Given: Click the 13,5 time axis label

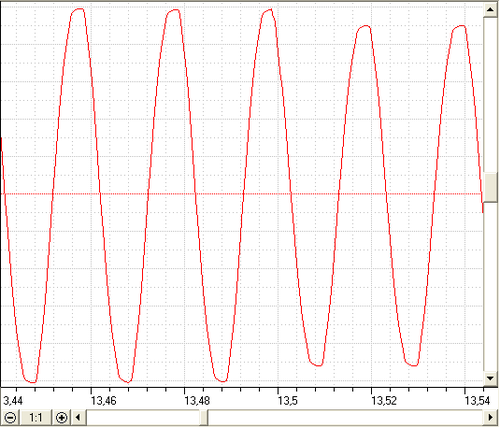Looking at the screenshot, I should pos(287,400).
